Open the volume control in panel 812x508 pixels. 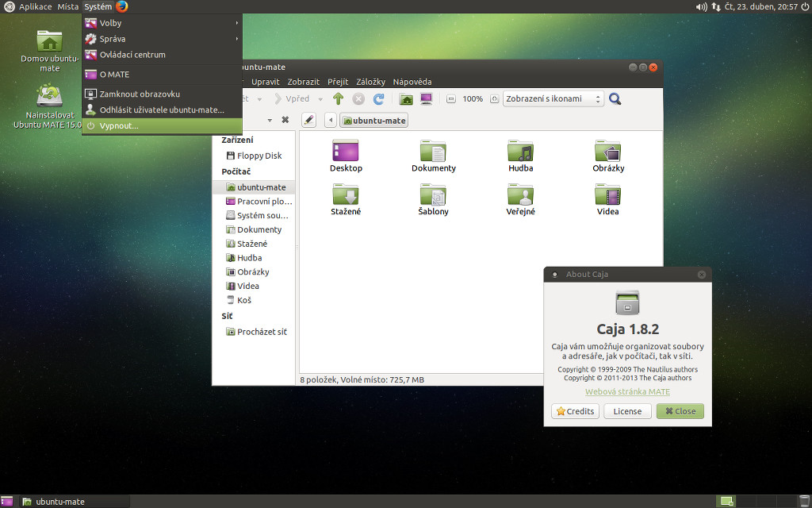point(701,6)
